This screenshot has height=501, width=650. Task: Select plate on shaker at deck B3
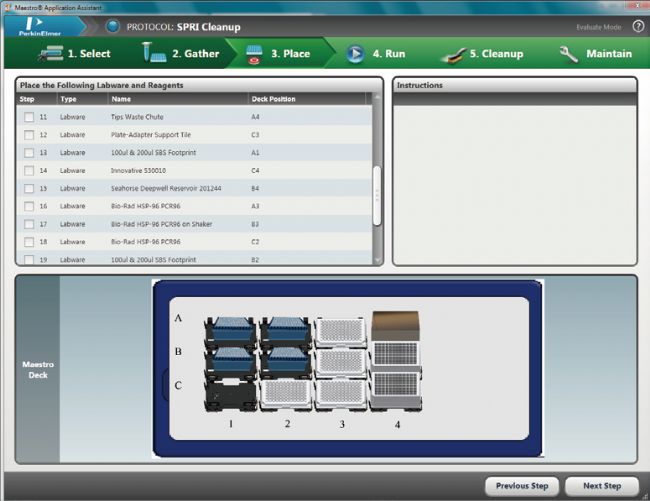coord(341,363)
